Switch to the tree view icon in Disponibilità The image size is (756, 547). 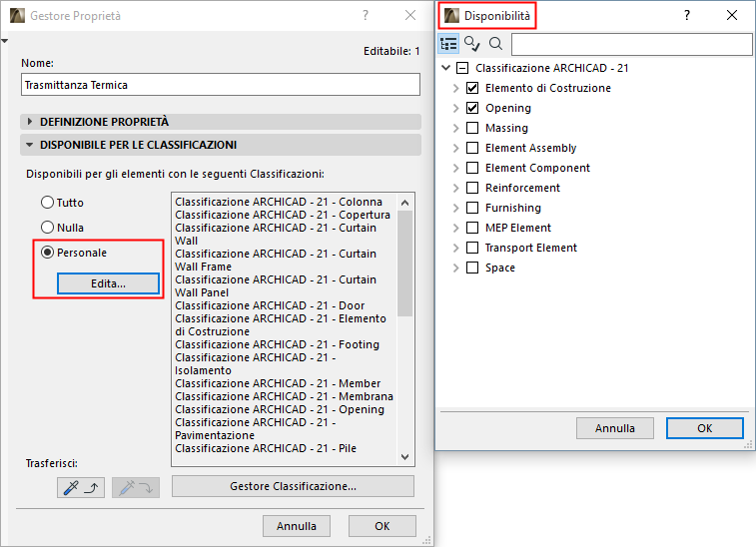[449, 44]
